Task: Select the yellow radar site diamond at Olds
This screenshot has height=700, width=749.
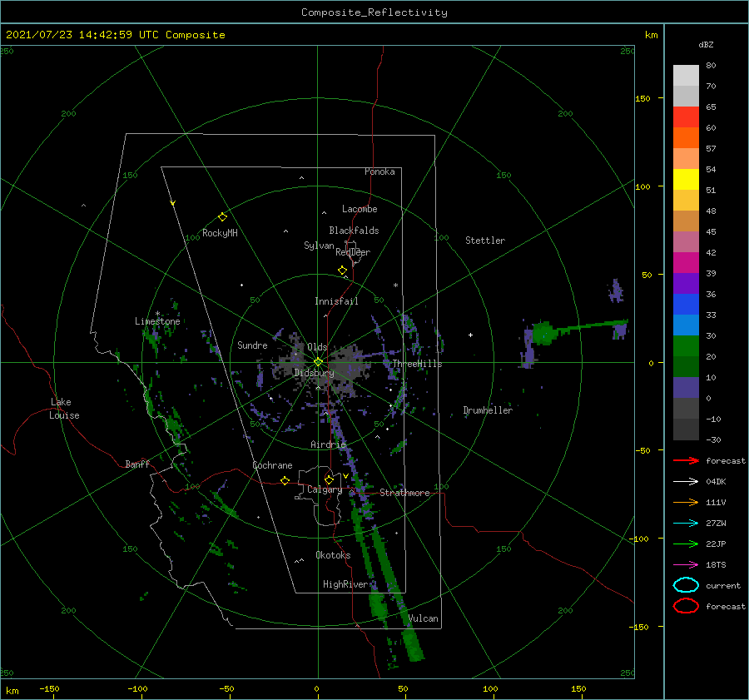Action: click(318, 362)
